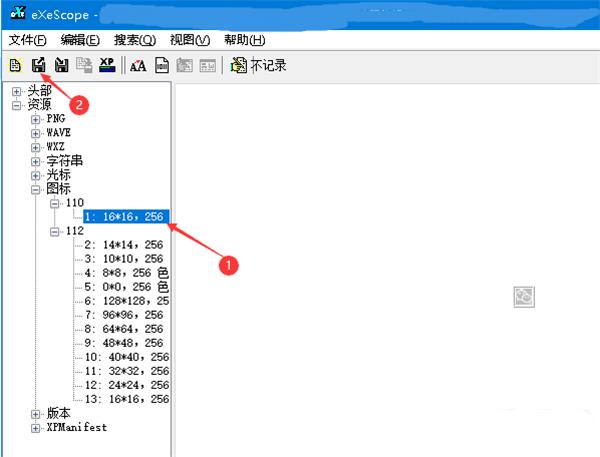This screenshot has height=457, width=600.
Task: Open the 搜索(Q) menu
Action: pos(135,40)
